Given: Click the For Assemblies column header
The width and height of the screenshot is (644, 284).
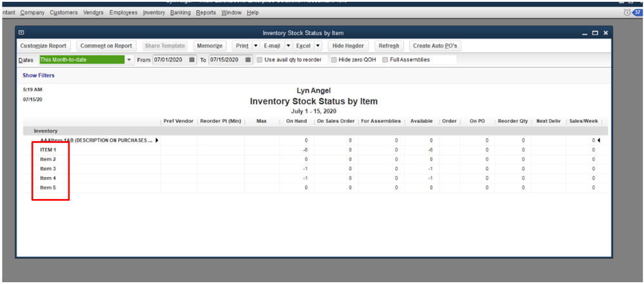Looking at the screenshot, I should pos(381,122).
